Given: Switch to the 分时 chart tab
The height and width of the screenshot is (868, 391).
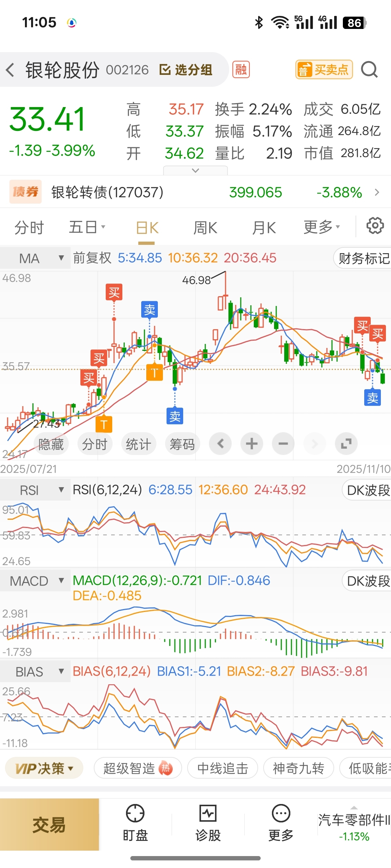Looking at the screenshot, I should 29,228.
